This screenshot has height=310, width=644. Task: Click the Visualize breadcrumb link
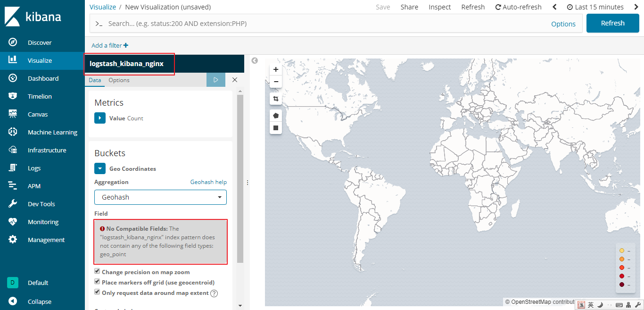point(103,7)
